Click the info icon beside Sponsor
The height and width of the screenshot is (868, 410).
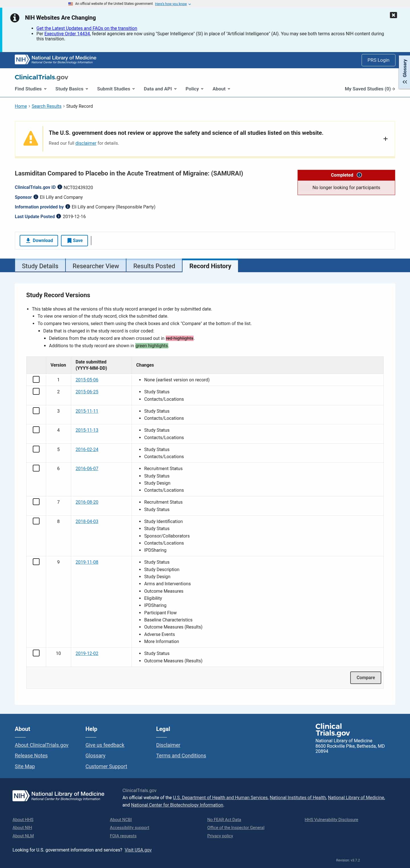click(36, 197)
